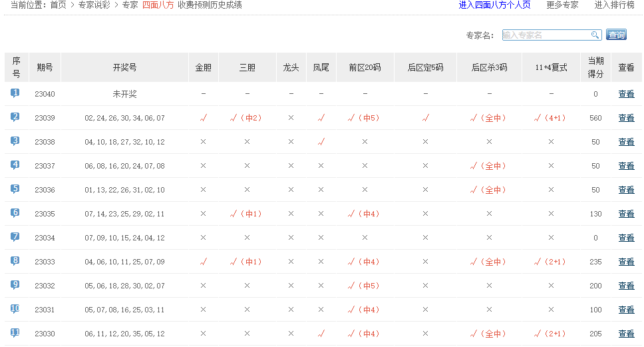Navigate to 首页 in breadcrumb
This screenshot has width=644, height=347.
point(59,5)
